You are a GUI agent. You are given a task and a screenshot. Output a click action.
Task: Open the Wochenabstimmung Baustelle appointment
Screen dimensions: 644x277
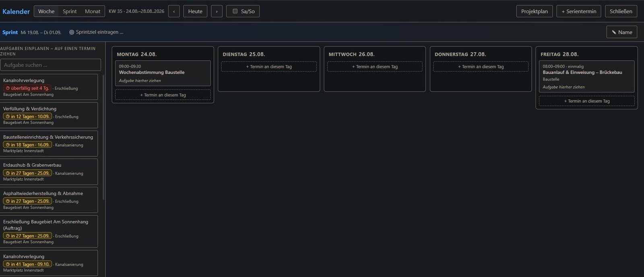click(163, 73)
